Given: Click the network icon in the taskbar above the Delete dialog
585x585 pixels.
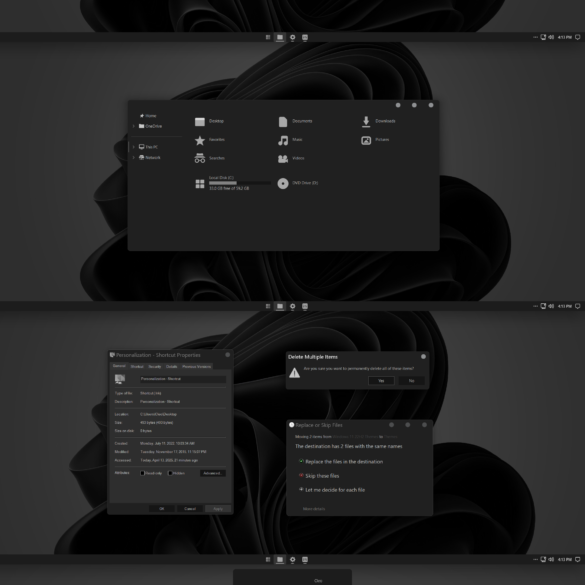Looking at the screenshot, I should (543, 306).
